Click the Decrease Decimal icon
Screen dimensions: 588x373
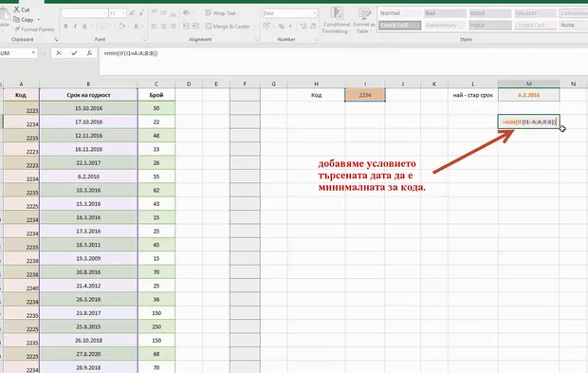point(313,27)
